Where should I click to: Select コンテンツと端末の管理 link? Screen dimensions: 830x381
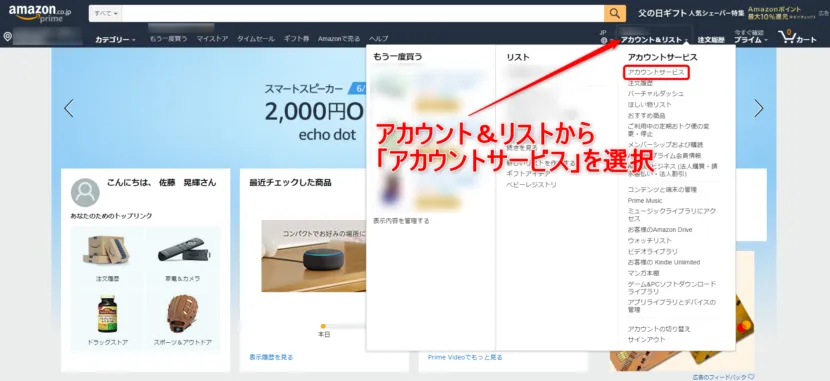(x=662, y=189)
